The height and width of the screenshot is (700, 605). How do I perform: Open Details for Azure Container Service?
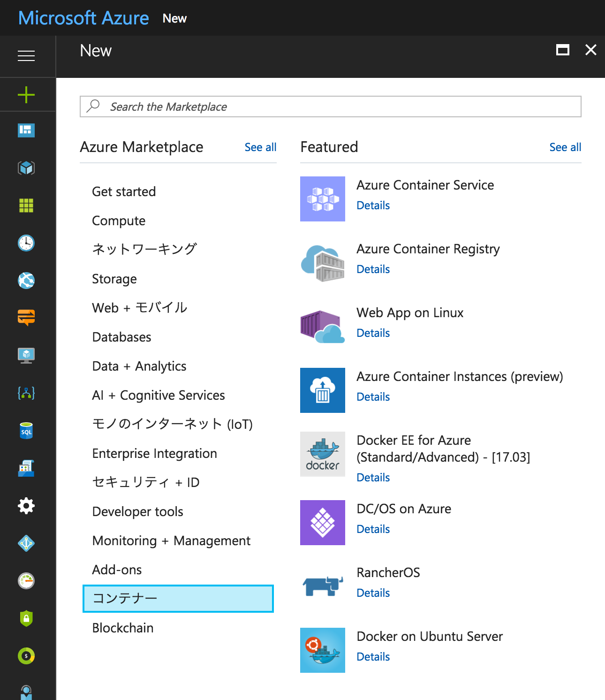click(x=373, y=205)
